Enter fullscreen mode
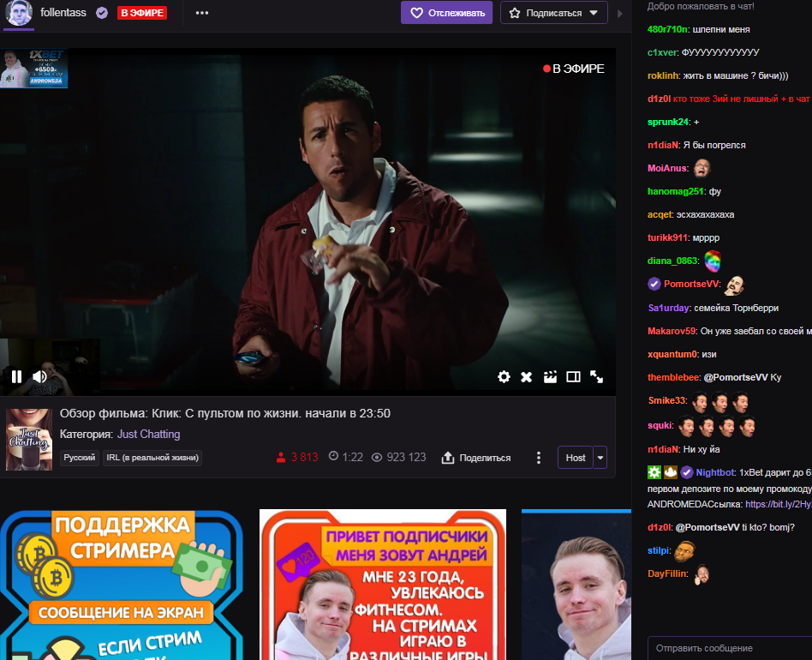The height and width of the screenshot is (660, 812). click(x=596, y=376)
